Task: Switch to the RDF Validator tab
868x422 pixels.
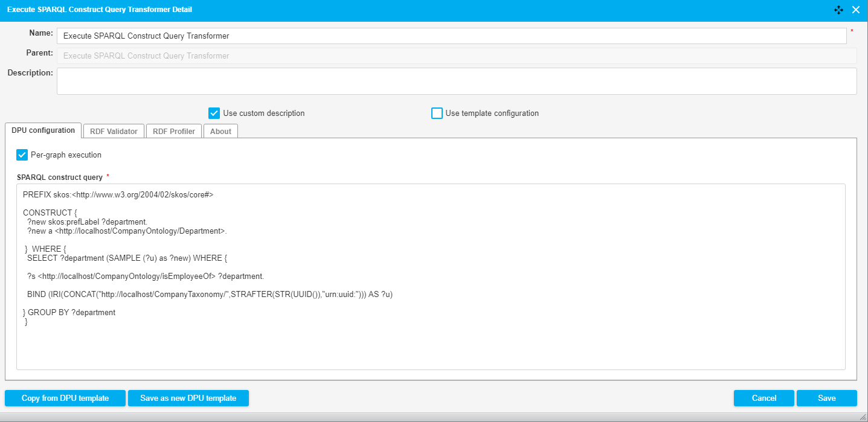Action: (x=114, y=131)
